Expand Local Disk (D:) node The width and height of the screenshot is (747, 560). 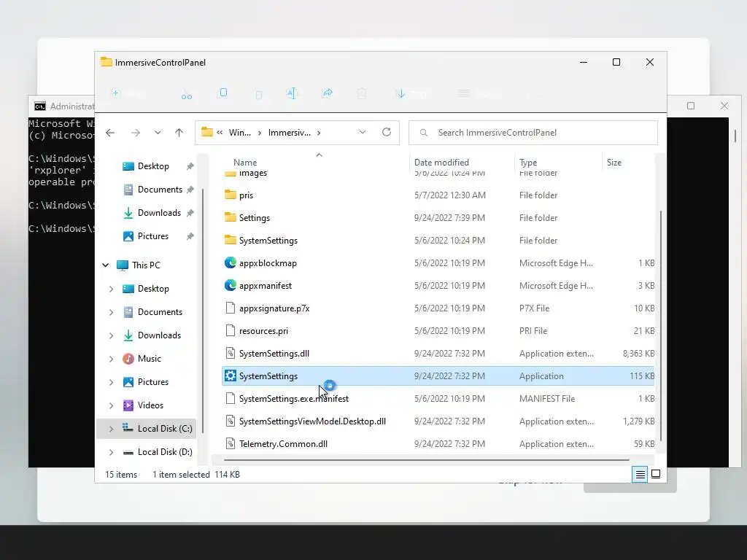111,452
